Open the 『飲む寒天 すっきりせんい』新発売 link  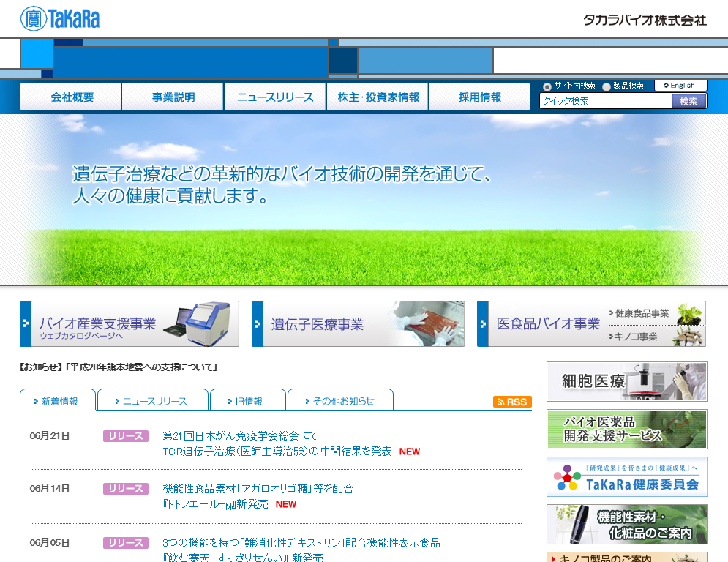point(243,557)
